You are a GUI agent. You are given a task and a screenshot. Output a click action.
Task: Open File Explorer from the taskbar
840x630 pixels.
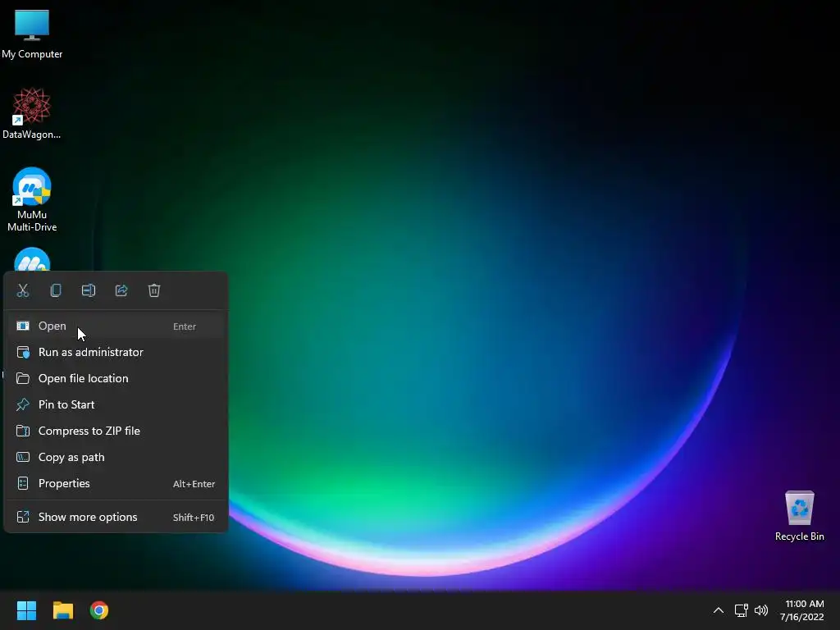pos(62,610)
